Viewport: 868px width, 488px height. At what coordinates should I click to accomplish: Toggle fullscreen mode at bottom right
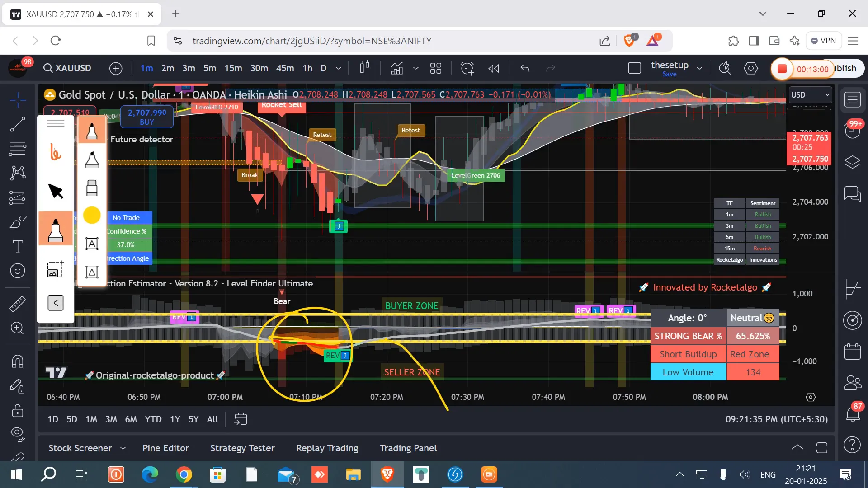[x=821, y=447]
